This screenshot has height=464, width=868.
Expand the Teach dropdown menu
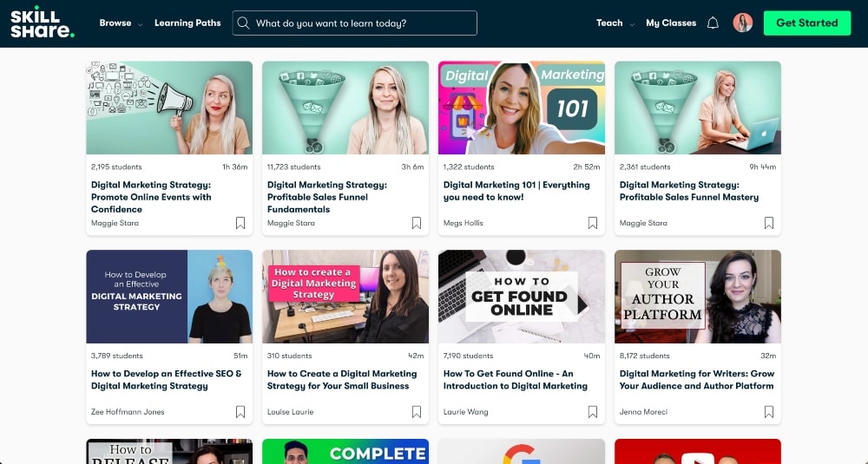click(x=615, y=23)
